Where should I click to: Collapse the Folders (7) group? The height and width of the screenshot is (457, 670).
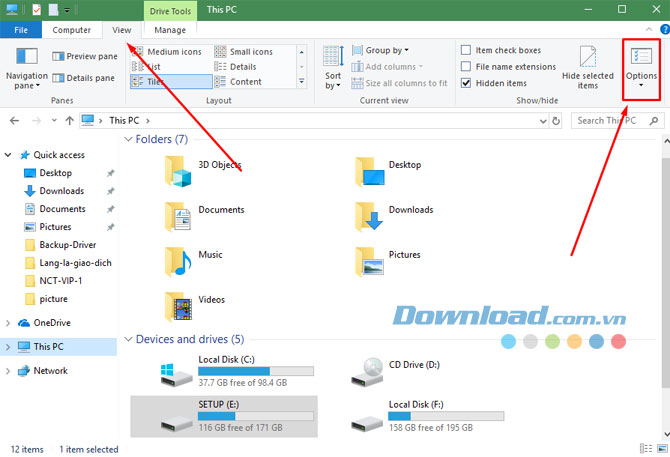tap(128, 139)
